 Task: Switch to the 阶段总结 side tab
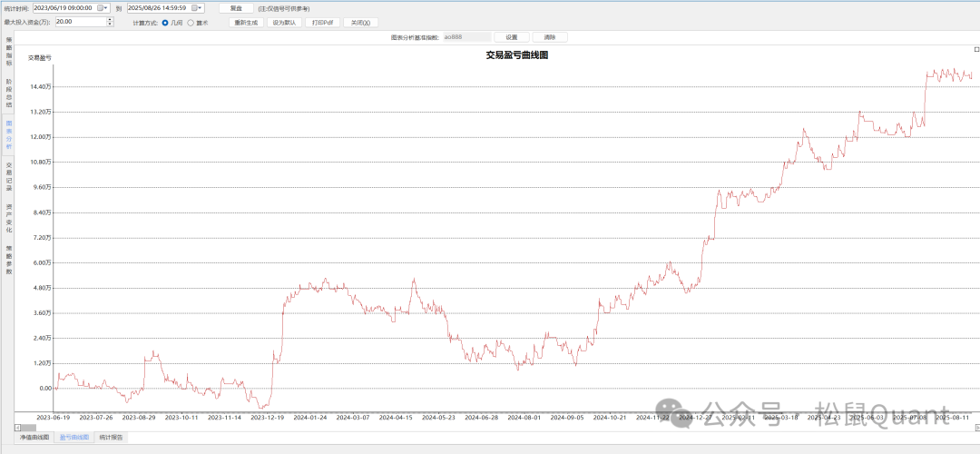tap(9, 94)
